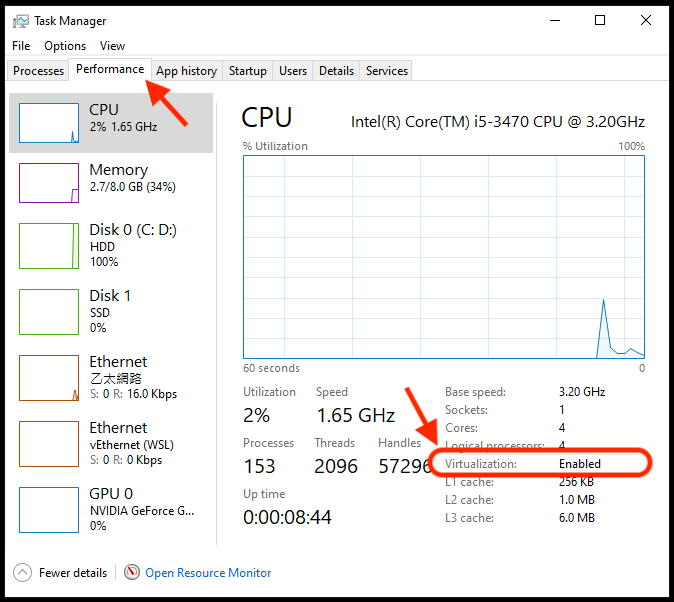
Task: Click the Resource Monitor gauge icon
Action: tap(132, 573)
